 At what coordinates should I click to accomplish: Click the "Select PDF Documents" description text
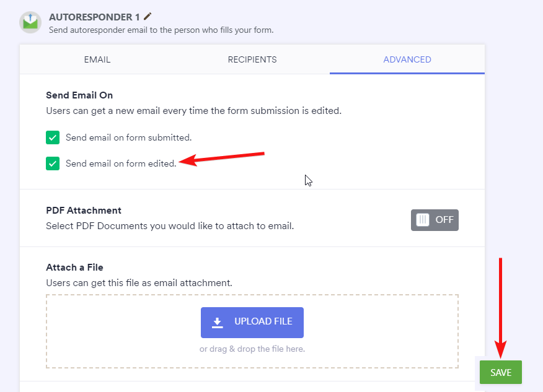tap(170, 226)
